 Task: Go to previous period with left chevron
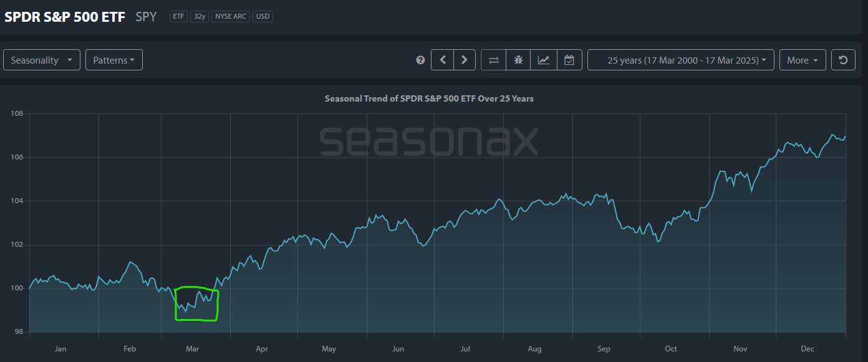(x=443, y=60)
